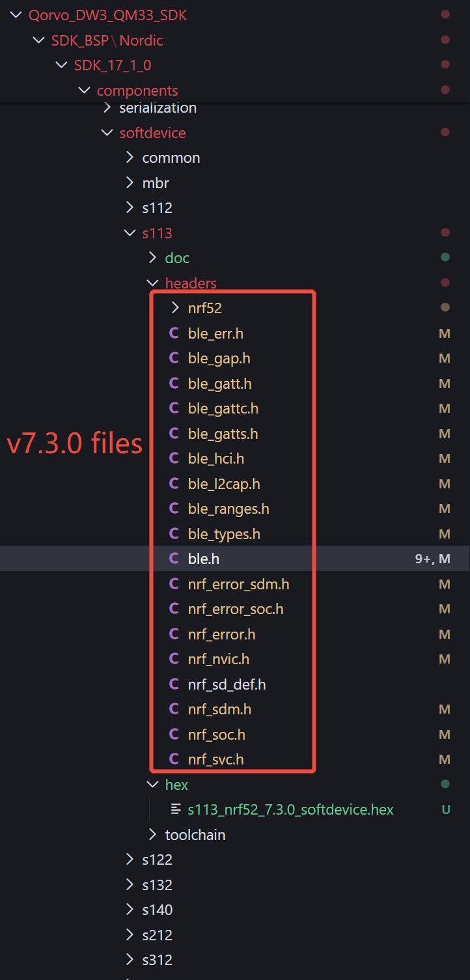Image resolution: width=470 pixels, height=980 pixels.
Task: Click the hex file icon of s113_nrf52_7.3.0_softdevice.hex
Action: [175, 809]
